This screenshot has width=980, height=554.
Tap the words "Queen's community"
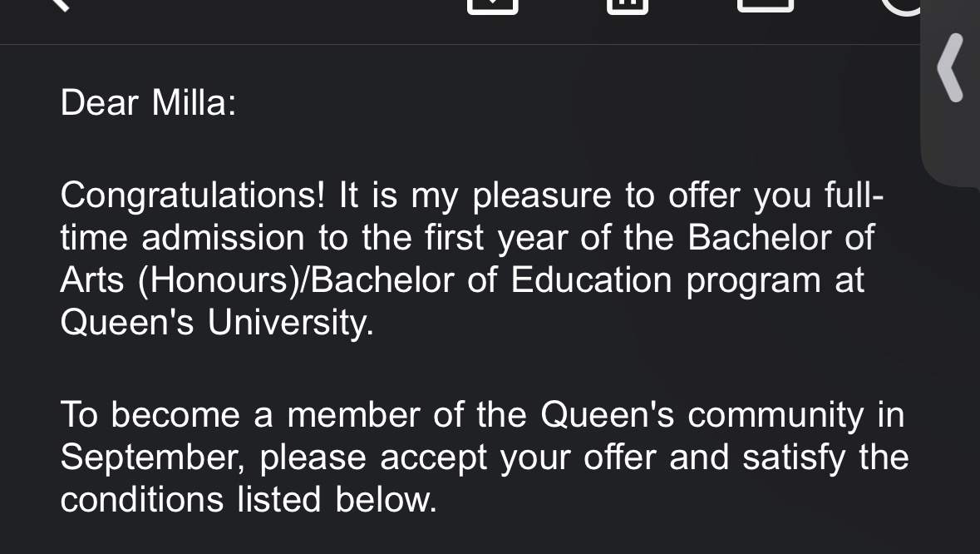pos(702,416)
